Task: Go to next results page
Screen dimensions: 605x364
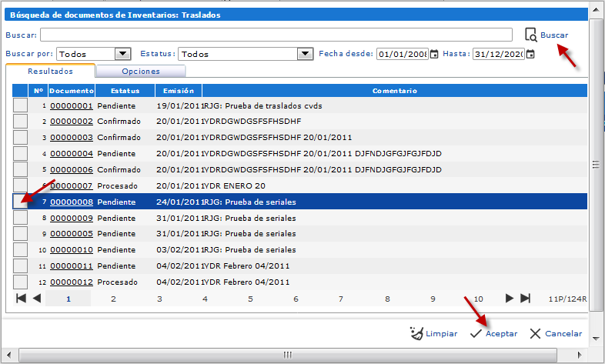Action: click(x=510, y=298)
